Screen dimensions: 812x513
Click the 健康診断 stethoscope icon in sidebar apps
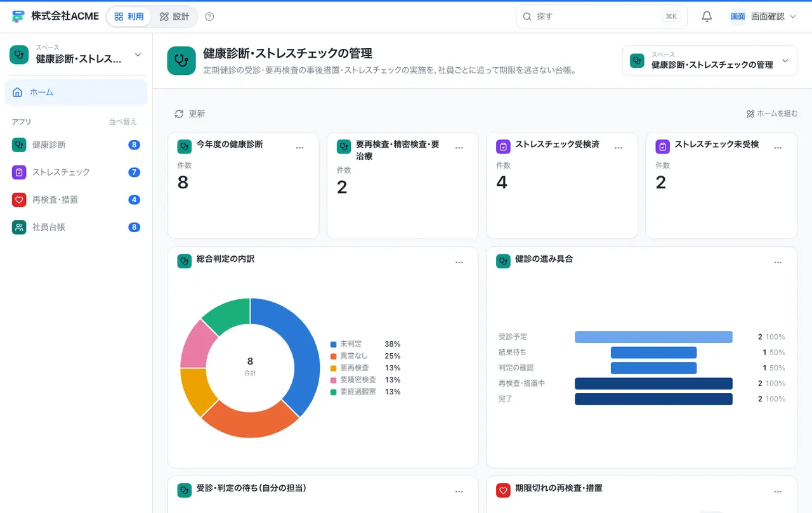(x=19, y=145)
